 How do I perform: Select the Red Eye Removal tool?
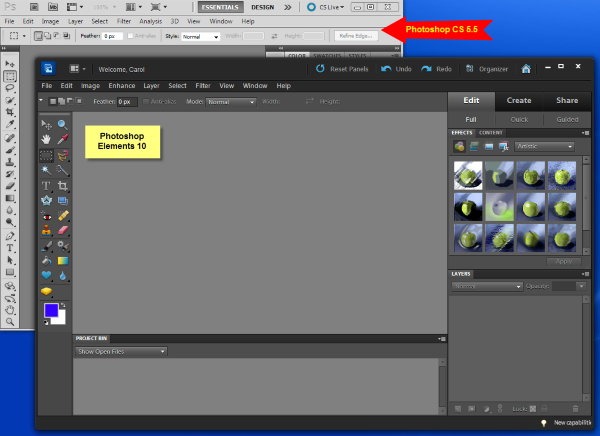[46, 216]
